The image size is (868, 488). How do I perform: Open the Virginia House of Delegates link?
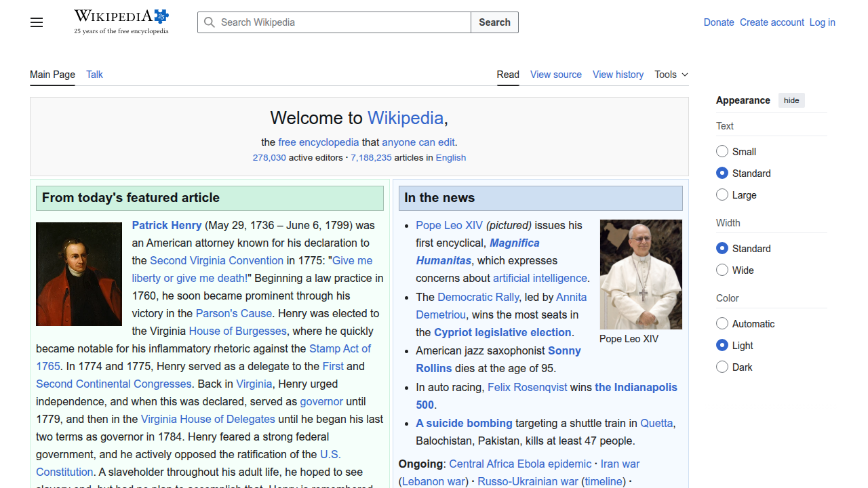tap(208, 419)
